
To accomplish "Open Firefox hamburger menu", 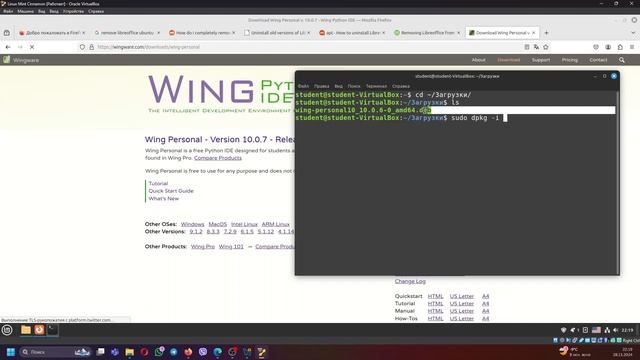I will coord(632,47).
